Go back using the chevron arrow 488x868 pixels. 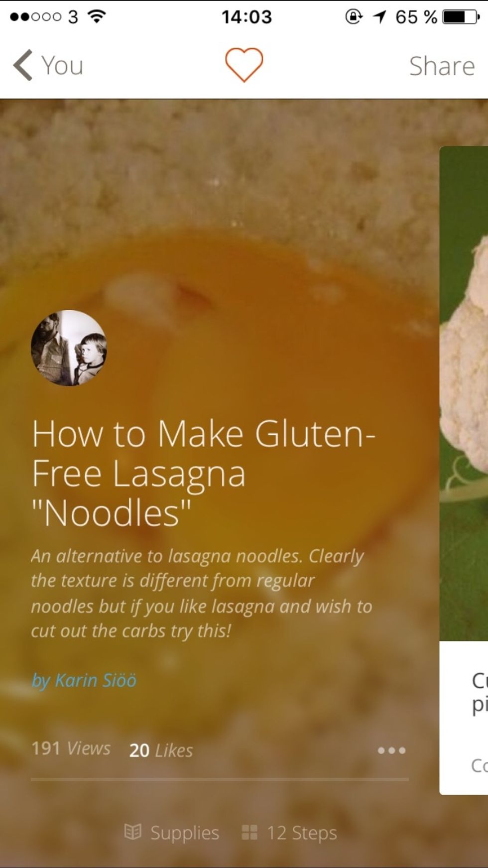click(23, 65)
